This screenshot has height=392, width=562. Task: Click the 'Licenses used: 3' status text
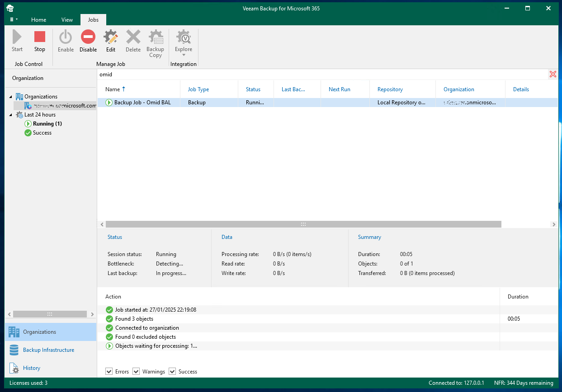(x=28, y=383)
